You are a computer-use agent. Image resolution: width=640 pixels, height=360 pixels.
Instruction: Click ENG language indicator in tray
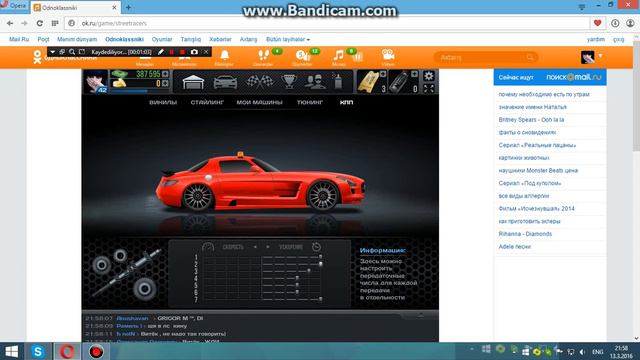click(x=598, y=352)
